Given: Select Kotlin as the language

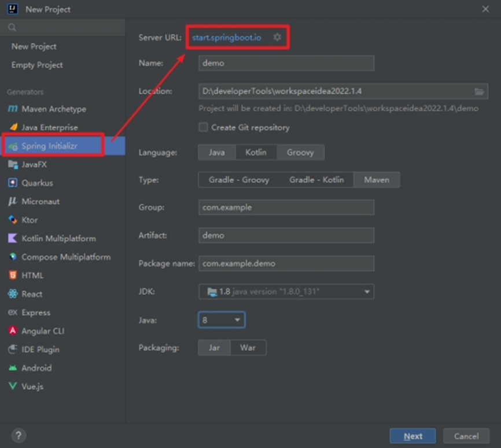Looking at the screenshot, I should coord(256,152).
